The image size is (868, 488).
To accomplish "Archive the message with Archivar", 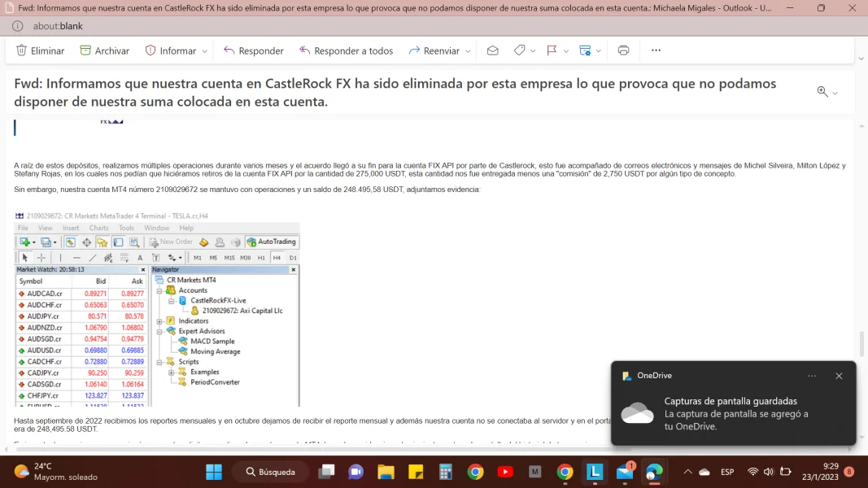I will (x=104, y=50).
